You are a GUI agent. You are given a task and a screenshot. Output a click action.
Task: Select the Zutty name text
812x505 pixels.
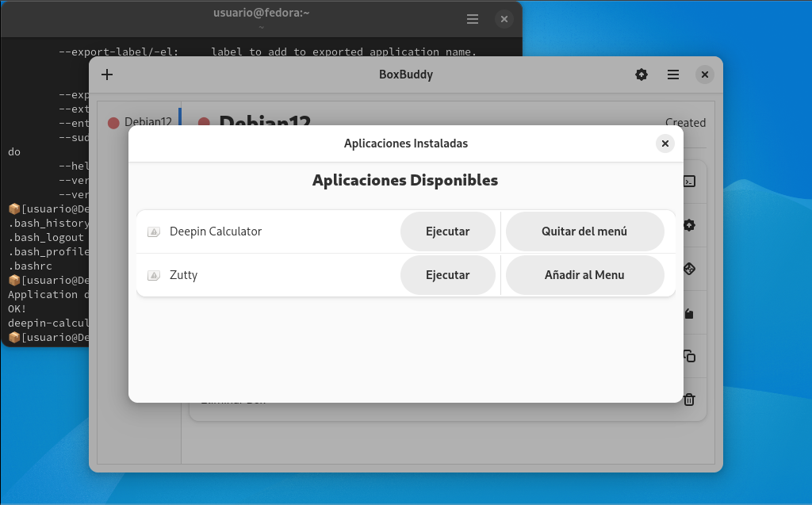coord(183,275)
